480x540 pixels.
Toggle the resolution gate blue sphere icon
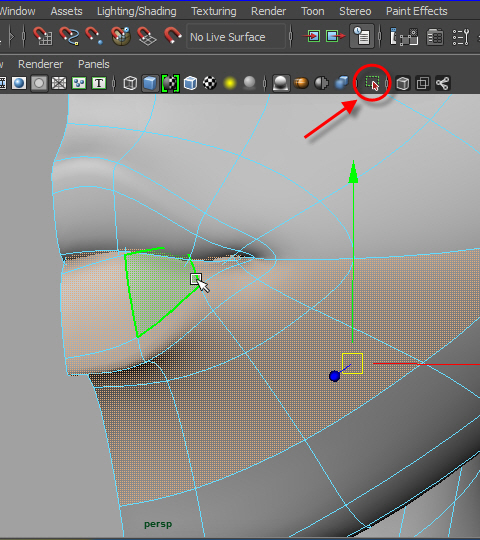pyautogui.click(x=19, y=83)
